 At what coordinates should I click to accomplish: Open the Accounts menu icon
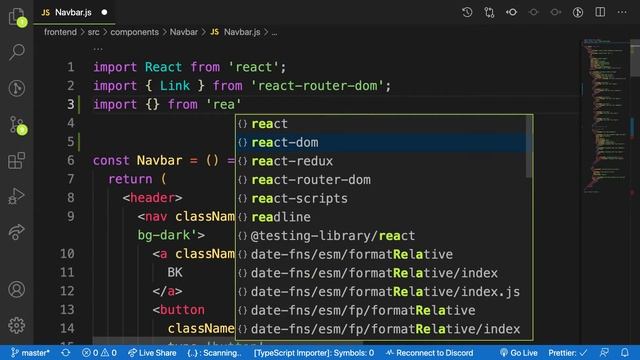coord(17,289)
